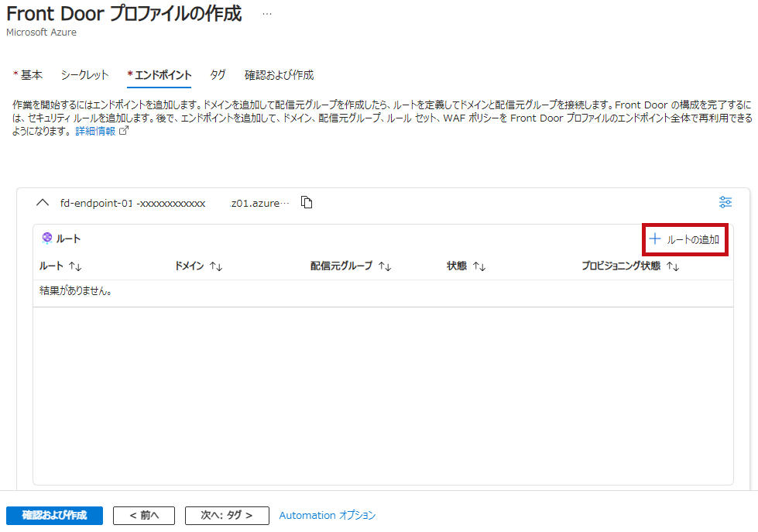The image size is (758, 532).
Task: Click the ルートの追加 label text
Action: 693,239
